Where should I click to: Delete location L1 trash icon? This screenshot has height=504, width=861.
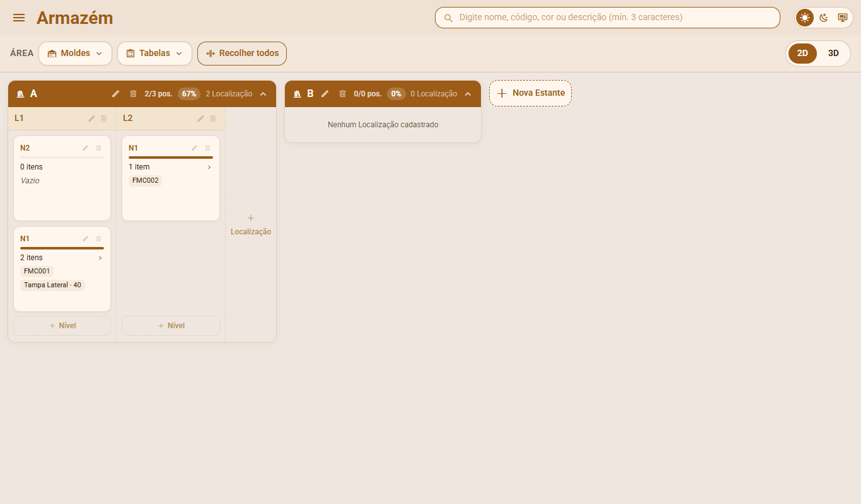tap(104, 118)
